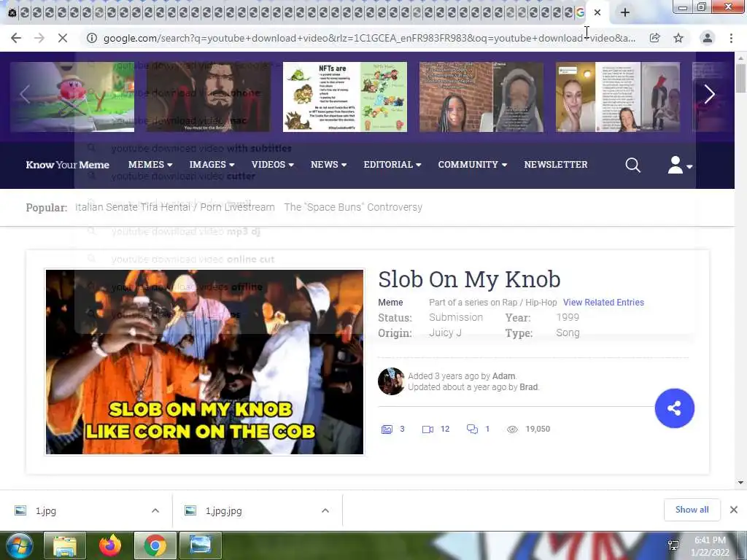This screenshot has height=560, width=747.
Task: Expand the EDITORIAL menu
Action: (392, 164)
